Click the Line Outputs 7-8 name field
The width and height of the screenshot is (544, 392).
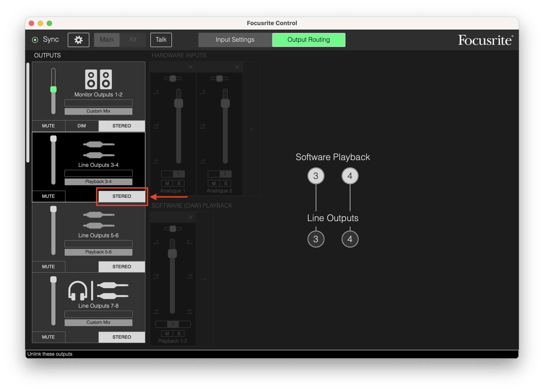pos(98,314)
